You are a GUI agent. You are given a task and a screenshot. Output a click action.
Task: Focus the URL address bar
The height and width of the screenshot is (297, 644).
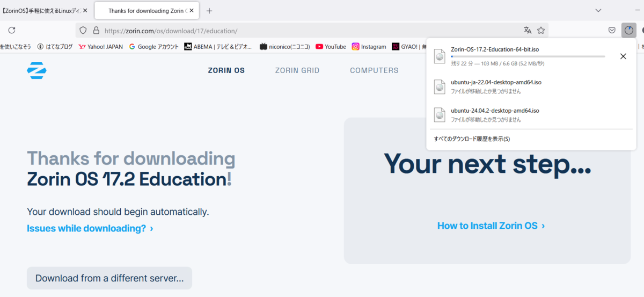click(311, 31)
